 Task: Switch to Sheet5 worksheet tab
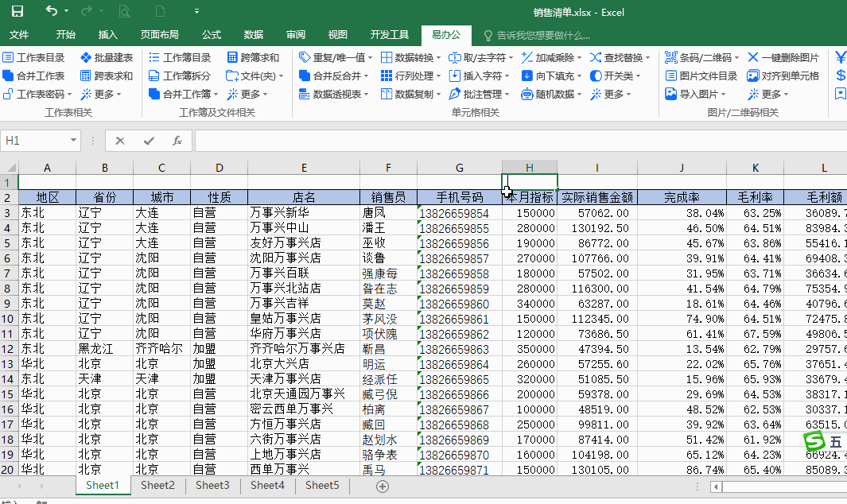(322, 485)
